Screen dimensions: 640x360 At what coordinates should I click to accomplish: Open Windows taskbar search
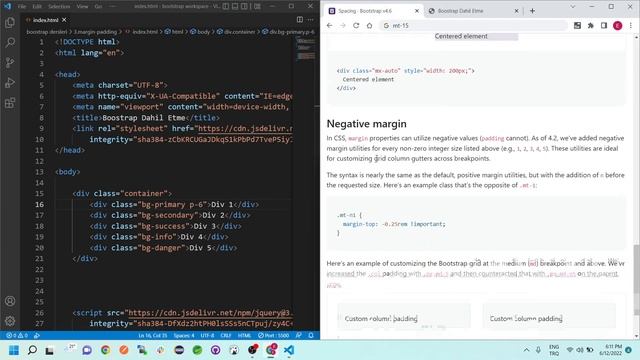(32, 350)
